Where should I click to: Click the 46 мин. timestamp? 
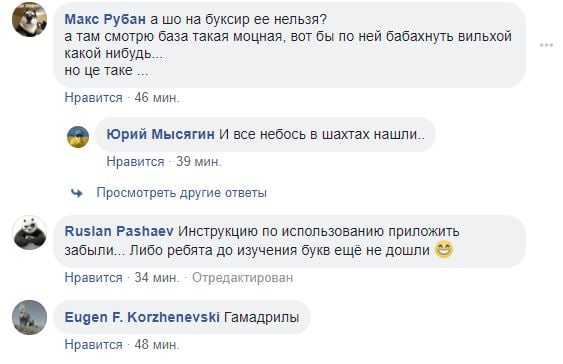click(157, 98)
